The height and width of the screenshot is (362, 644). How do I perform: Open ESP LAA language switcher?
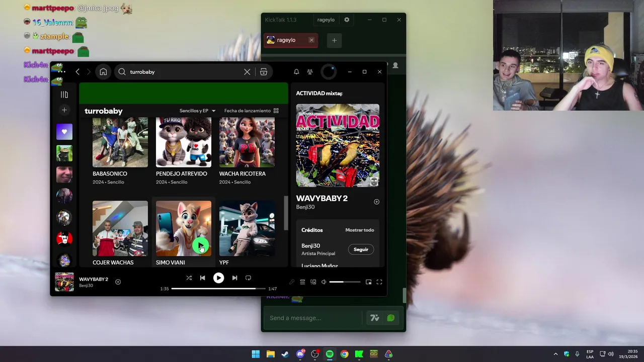pyautogui.click(x=590, y=354)
